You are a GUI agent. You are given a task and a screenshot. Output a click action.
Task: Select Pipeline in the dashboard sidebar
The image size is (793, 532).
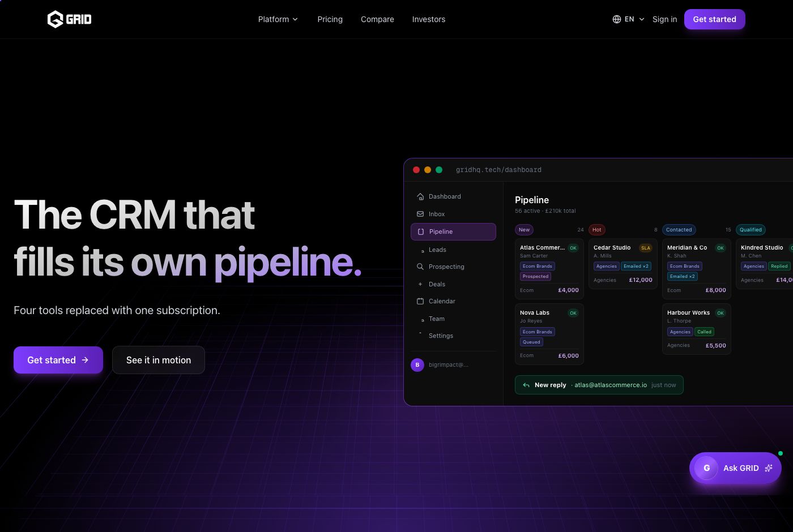tap(453, 231)
